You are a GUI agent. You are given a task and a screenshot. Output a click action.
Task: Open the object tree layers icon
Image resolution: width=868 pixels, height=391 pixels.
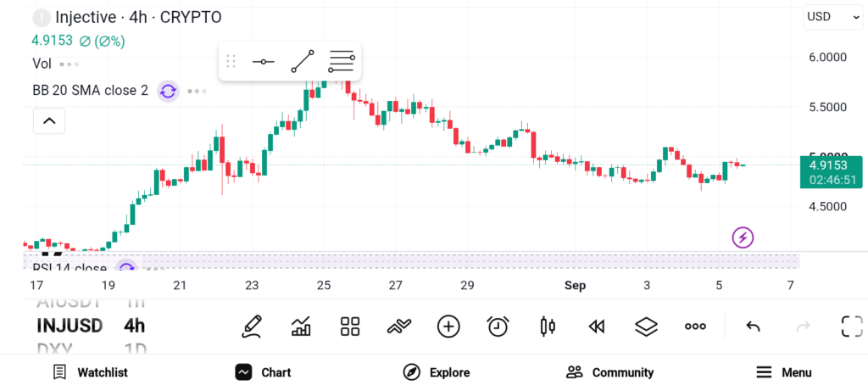point(646,327)
